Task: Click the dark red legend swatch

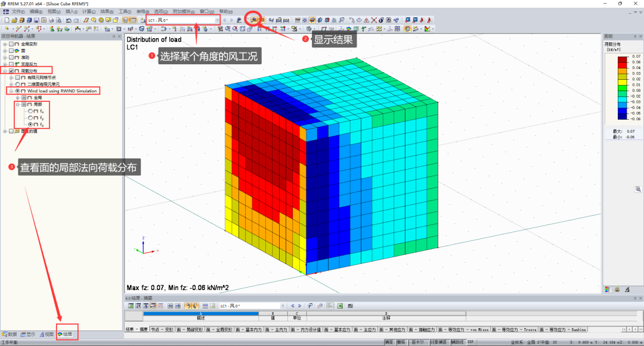Action: pyautogui.click(x=623, y=59)
